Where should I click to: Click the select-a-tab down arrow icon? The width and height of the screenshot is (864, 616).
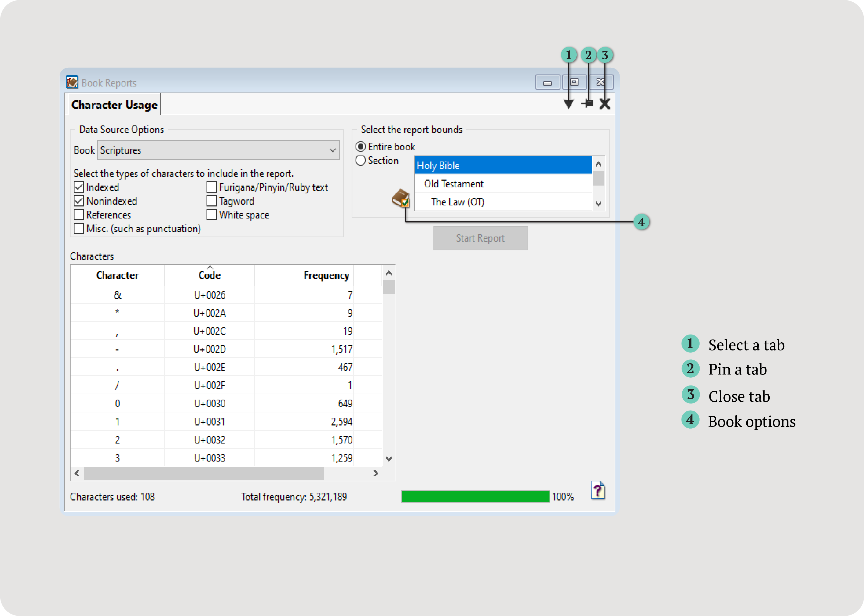click(x=568, y=104)
